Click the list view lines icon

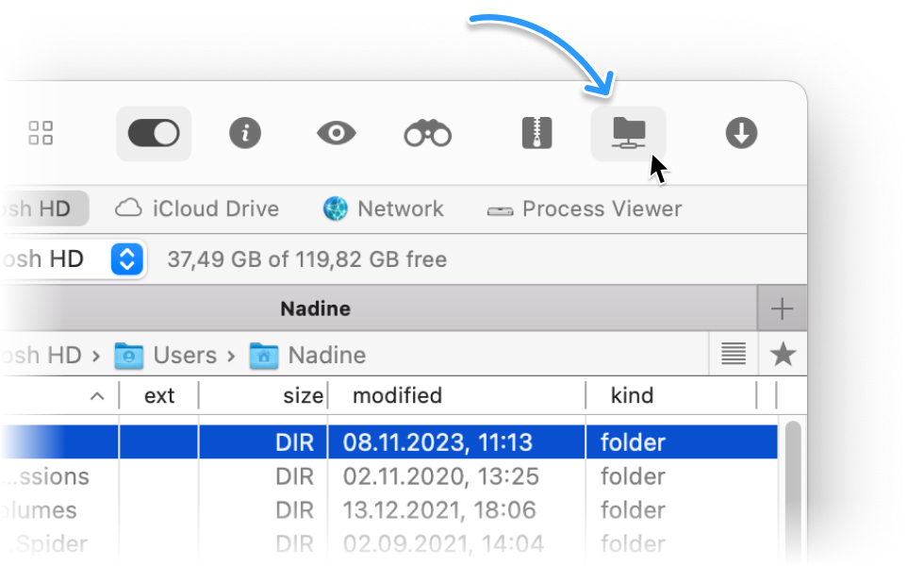734,355
